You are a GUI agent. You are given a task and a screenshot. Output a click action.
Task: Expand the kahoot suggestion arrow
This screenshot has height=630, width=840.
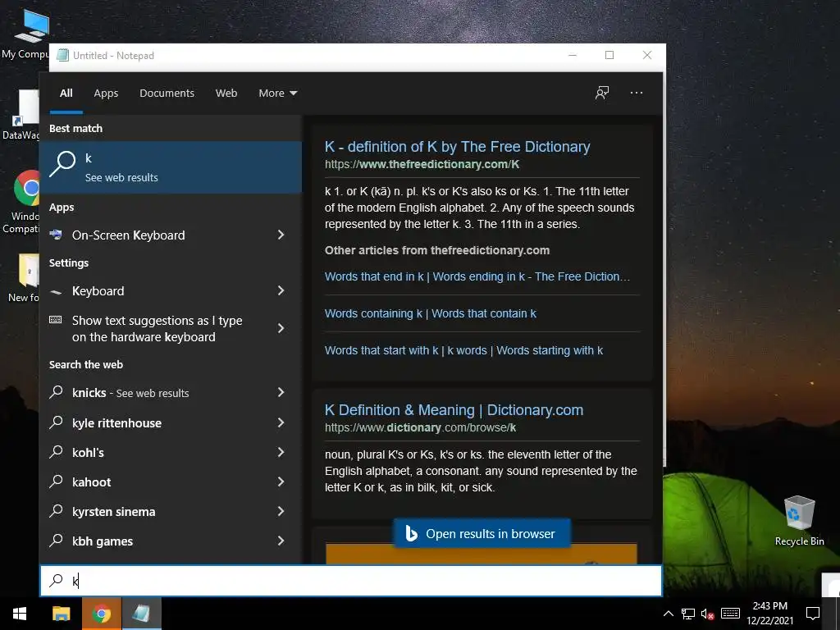(x=281, y=482)
